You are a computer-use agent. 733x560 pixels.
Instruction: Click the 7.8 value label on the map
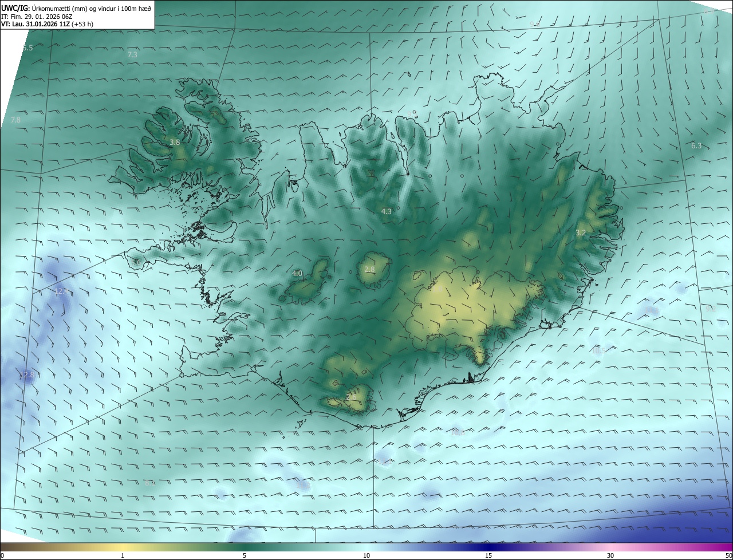(15, 120)
